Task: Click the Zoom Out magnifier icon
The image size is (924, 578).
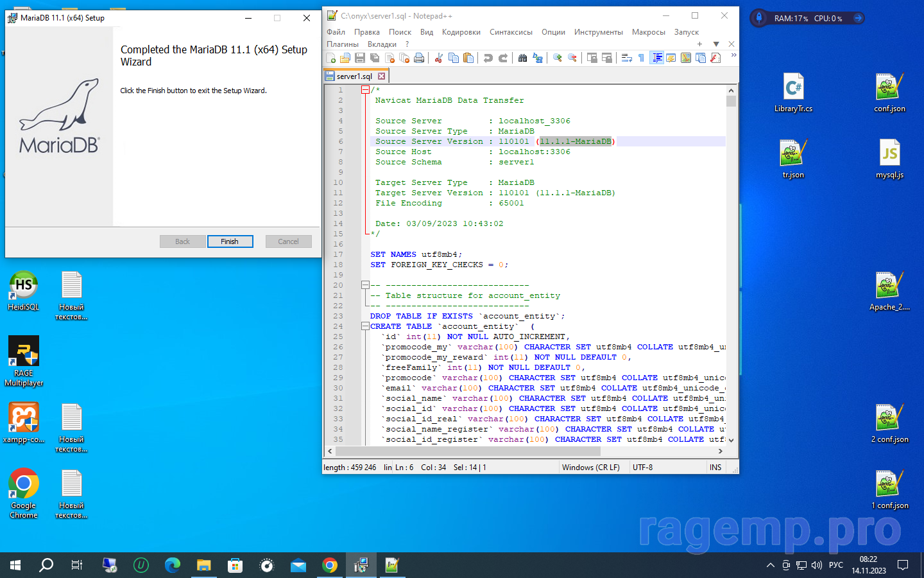Action: pyautogui.click(x=572, y=58)
